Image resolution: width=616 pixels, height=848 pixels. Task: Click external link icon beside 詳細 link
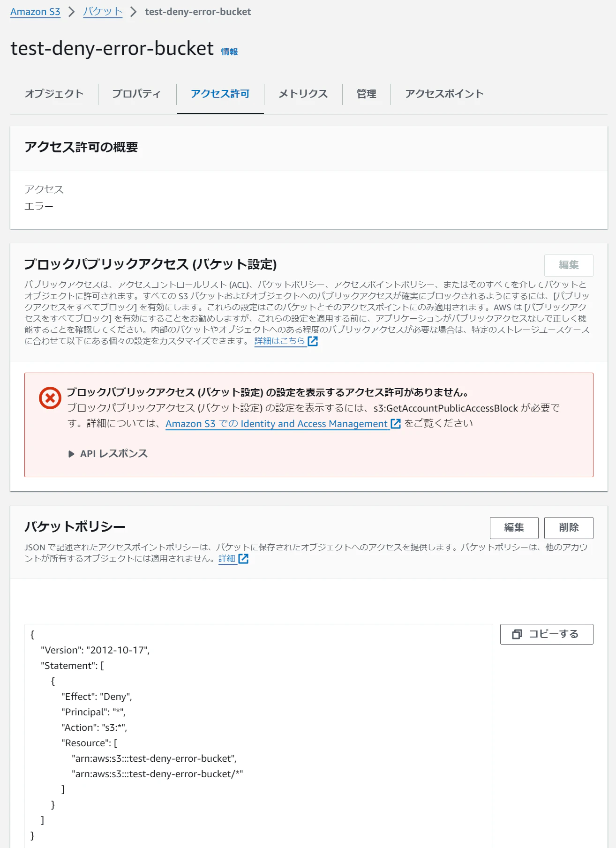243,559
